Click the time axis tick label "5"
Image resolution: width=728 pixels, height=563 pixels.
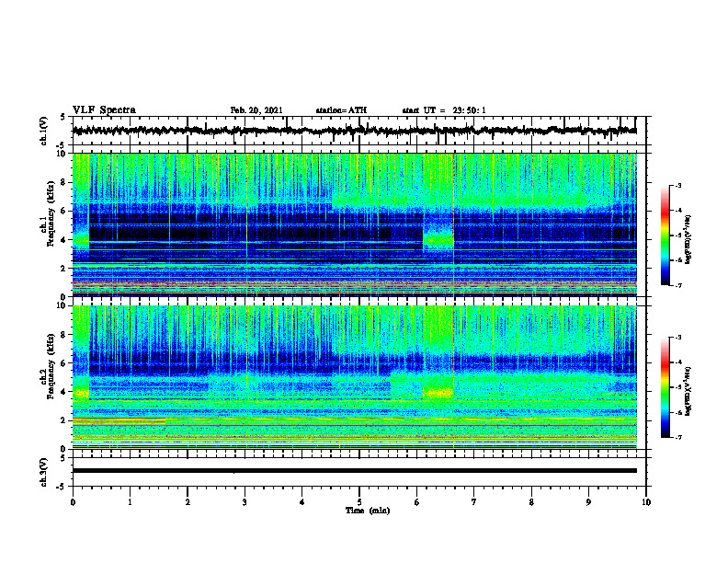point(359,502)
